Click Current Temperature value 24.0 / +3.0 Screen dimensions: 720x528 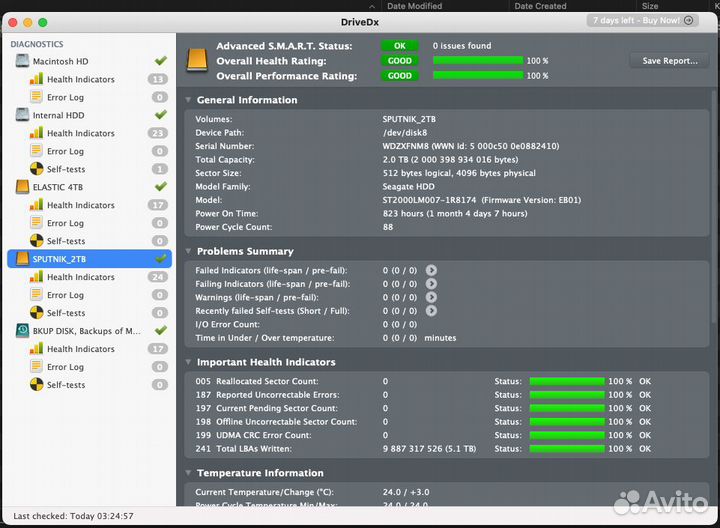(x=406, y=492)
